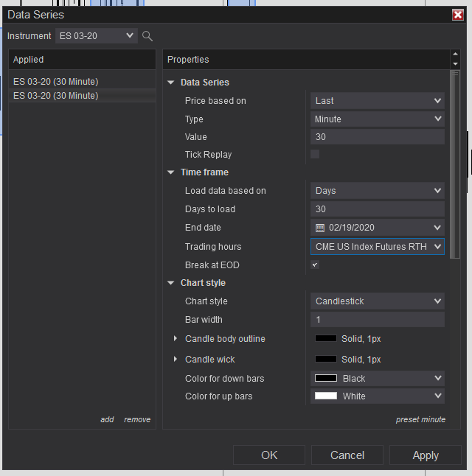Screen dimensions: 472x476
Task: Click the add link
Action: [x=107, y=419]
